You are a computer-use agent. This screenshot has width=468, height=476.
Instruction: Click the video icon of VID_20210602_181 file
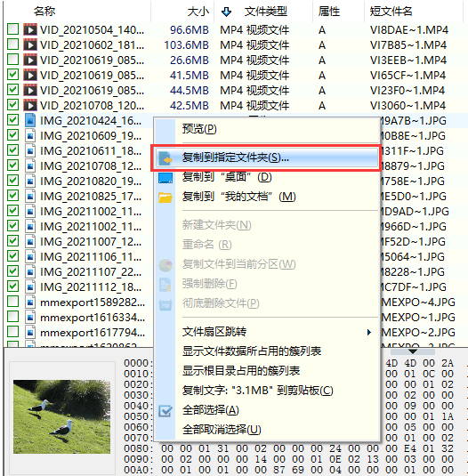click(30, 44)
